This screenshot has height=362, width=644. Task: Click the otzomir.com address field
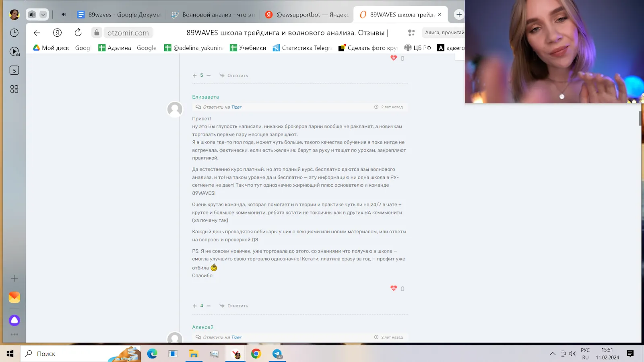(x=128, y=33)
